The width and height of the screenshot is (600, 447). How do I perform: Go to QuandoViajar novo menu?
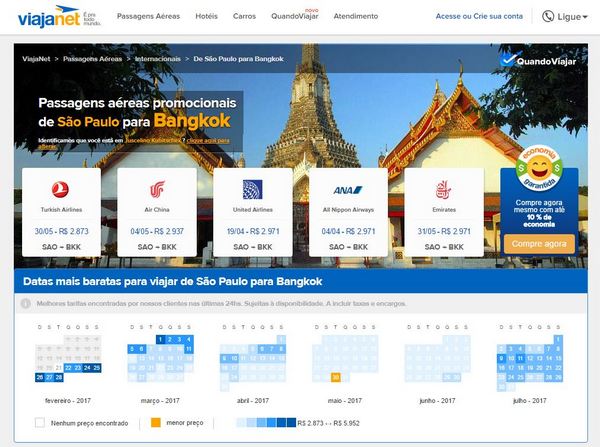click(295, 15)
